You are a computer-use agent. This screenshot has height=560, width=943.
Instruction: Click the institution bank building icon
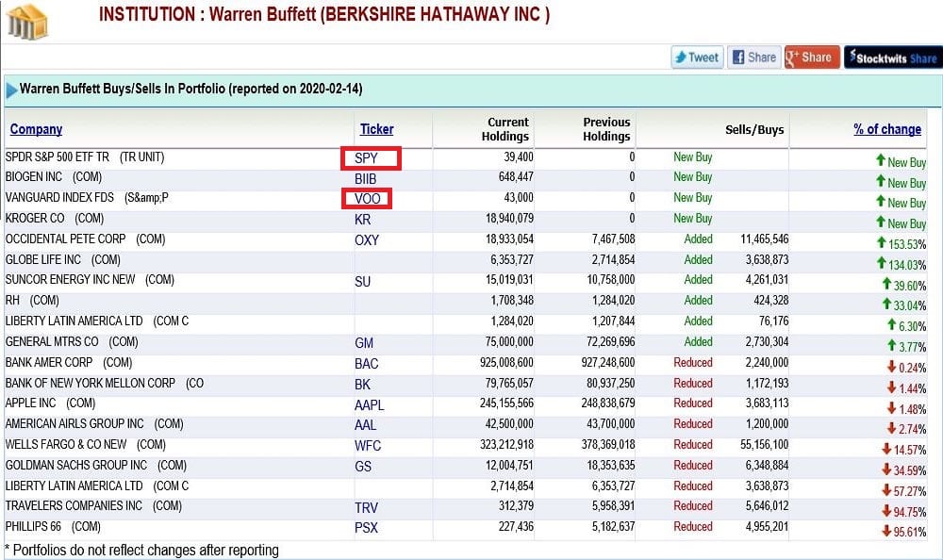(x=27, y=23)
